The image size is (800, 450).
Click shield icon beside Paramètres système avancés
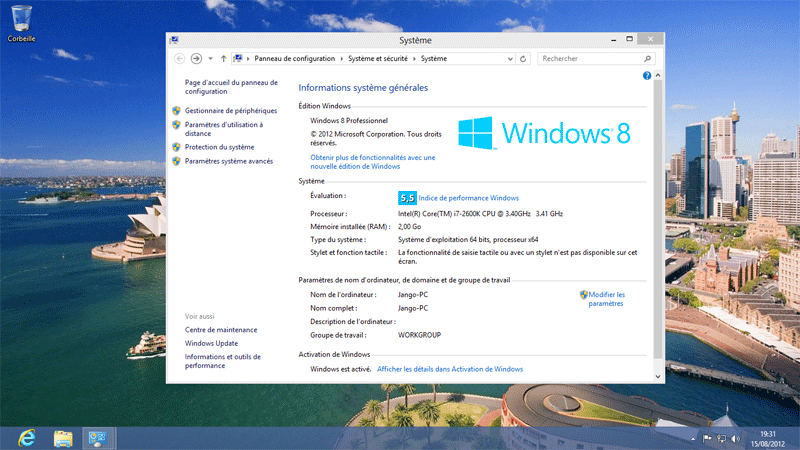(x=177, y=161)
